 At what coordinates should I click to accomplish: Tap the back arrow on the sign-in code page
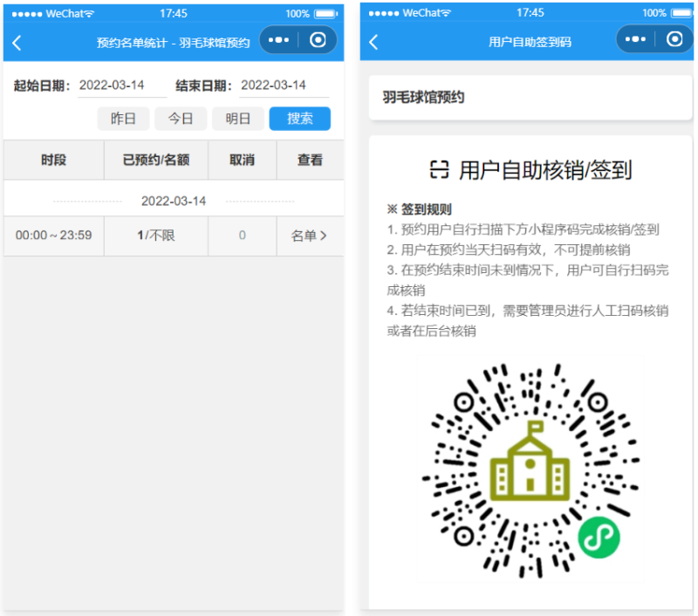(373, 41)
